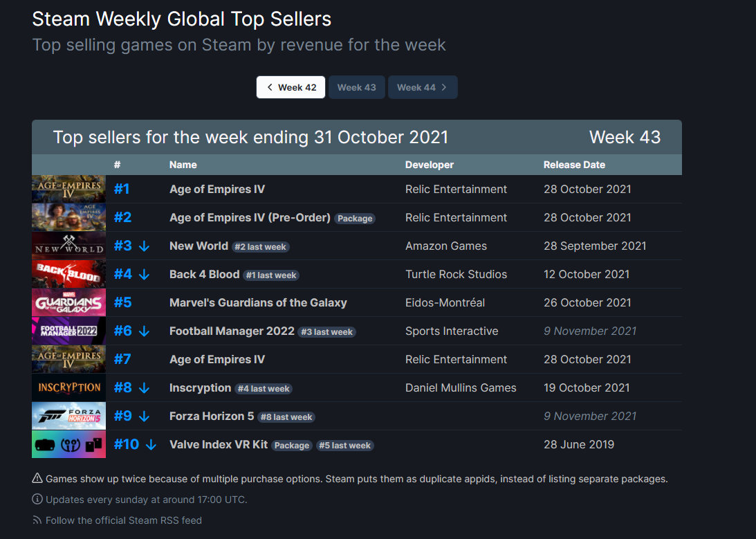Click the Back 4 Blood thumbnail
Image resolution: width=756 pixels, height=539 pixels.
68,274
